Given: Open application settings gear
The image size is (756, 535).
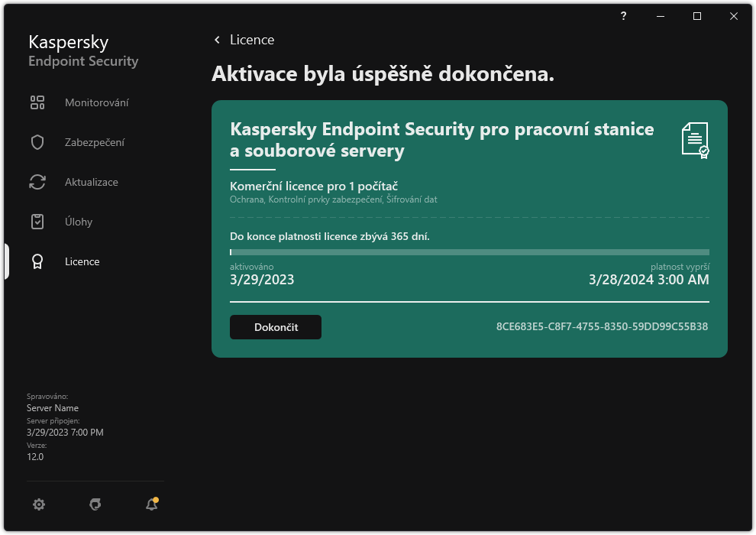Looking at the screenshot, I should click(x=39, y=504).
